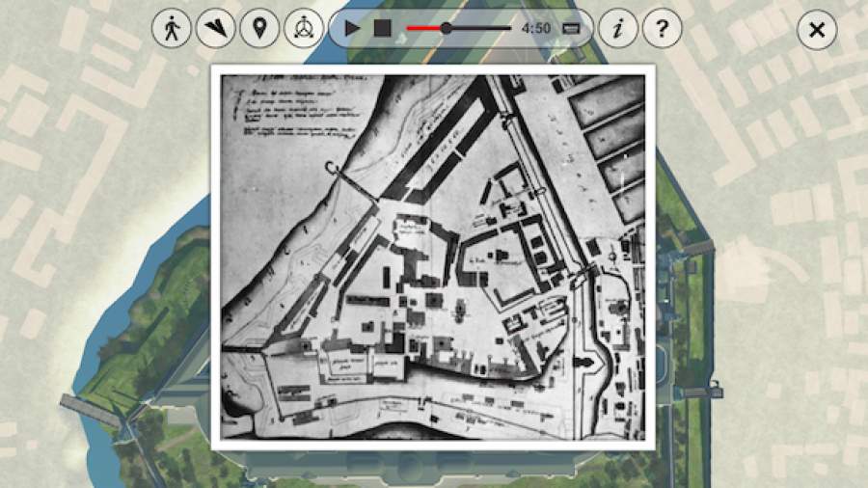Close the viewer with X button
868x488 pixels.
click(817, 30)
